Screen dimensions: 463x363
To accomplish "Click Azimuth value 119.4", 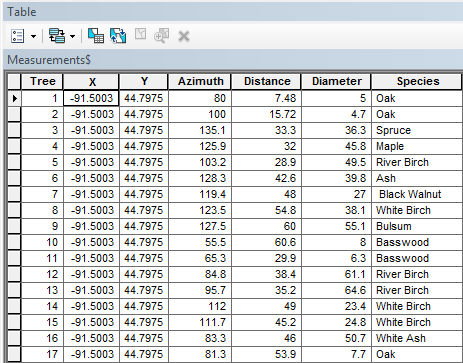I will (200, 194).
